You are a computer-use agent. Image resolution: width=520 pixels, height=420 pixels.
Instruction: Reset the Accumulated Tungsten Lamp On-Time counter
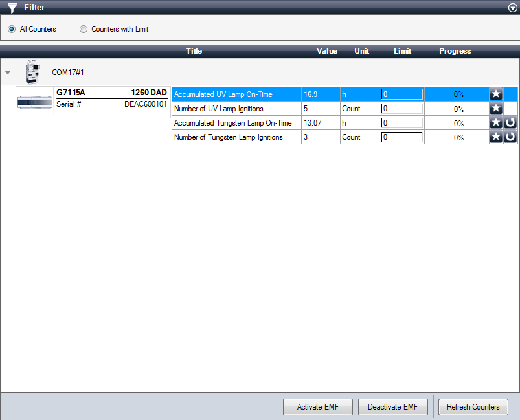510,123
